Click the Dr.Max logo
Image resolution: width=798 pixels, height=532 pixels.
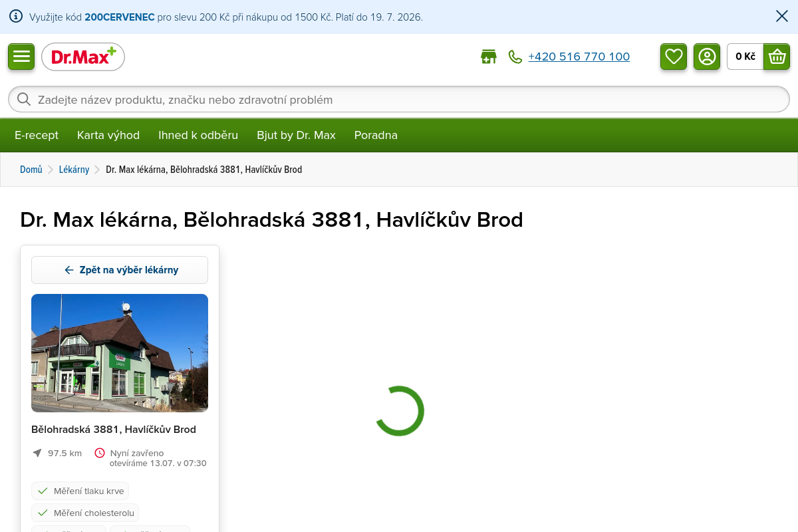pos(83,57)
